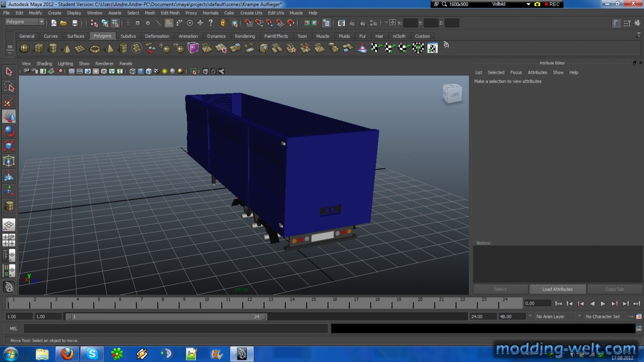Open the Create UVs menu
Viewport: 644px width, 362px height.
(x=251, y=13)
